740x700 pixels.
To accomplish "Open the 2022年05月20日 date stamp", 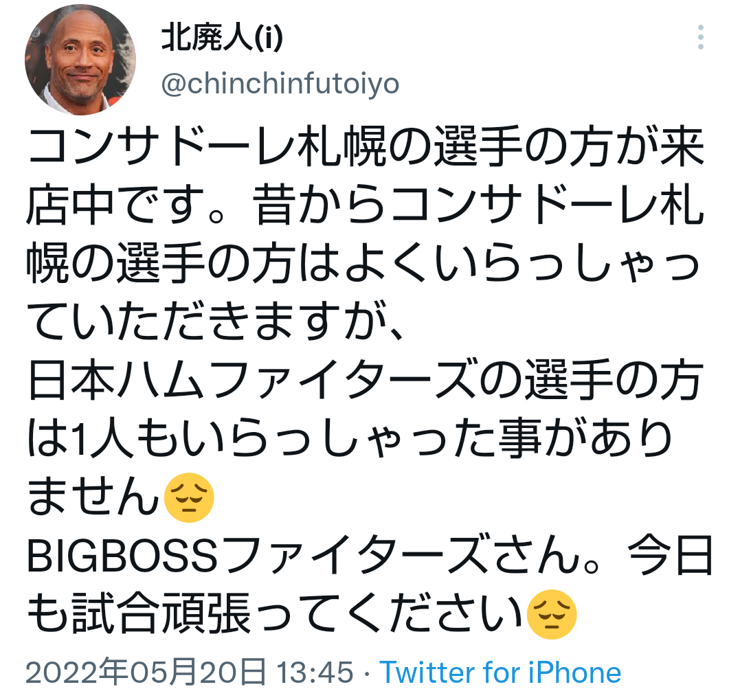I will [x=146, y=672].
